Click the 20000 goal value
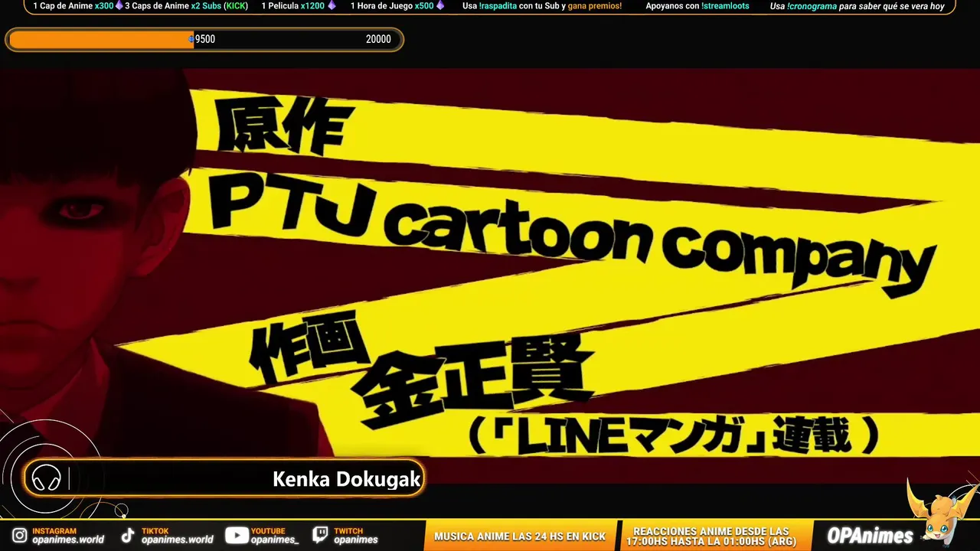The height and width of the screenshot is (551, 980). coord(378,40)
